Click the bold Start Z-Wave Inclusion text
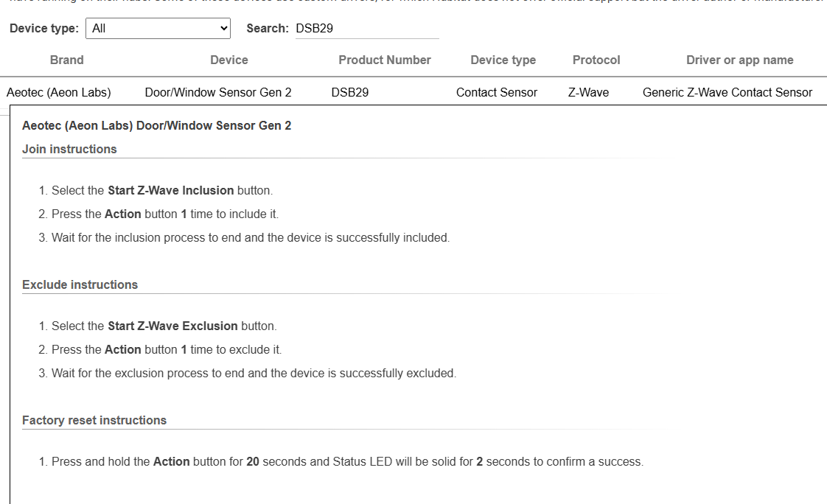Viewport: 827px width, 504px height. pos(171,191)
